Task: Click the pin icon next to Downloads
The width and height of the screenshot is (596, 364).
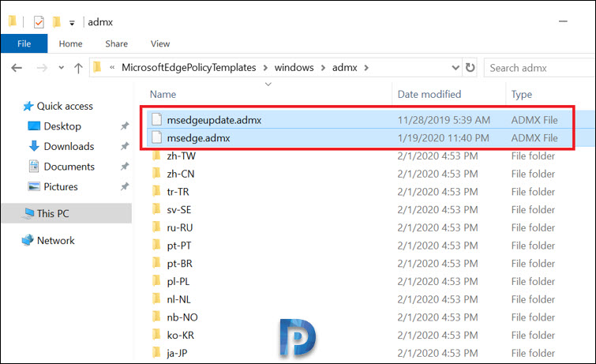Action: pos(124,146)
